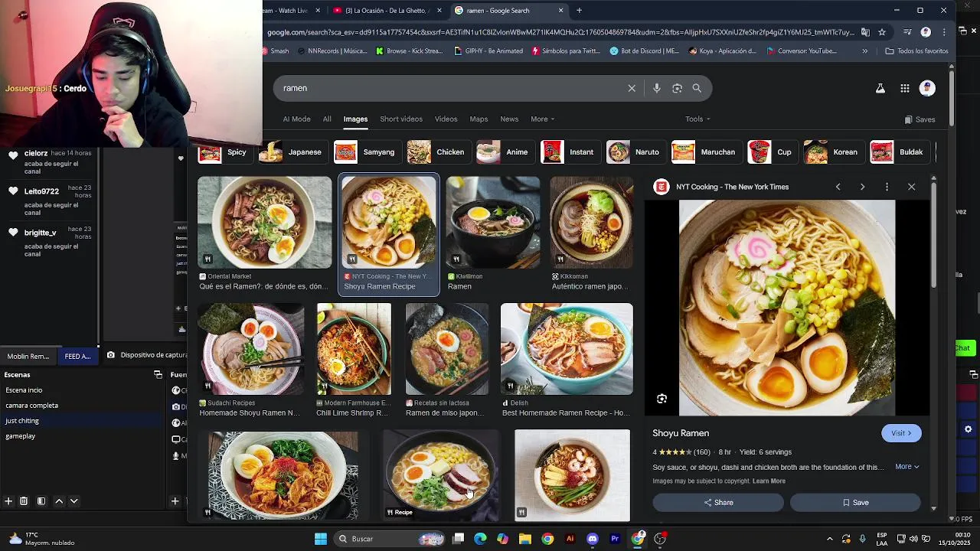Clear the ramen search query
980x551 pixels.
click(632, 88)
